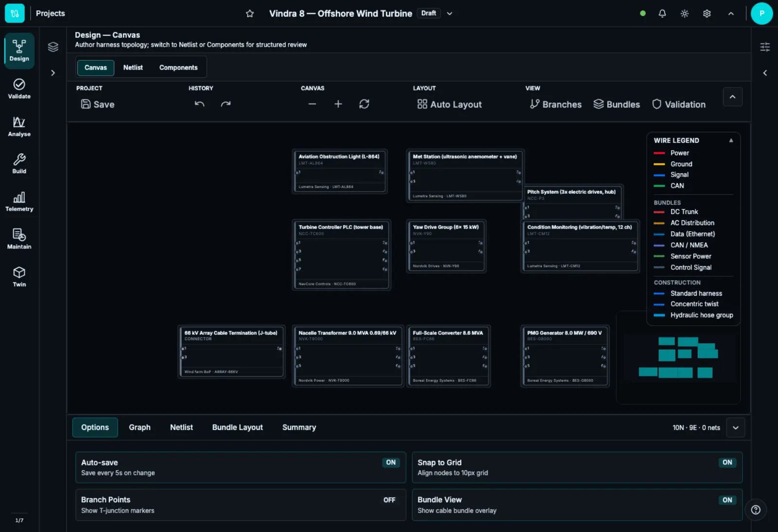The width and height of the screenshot is (778, 532).
Task: Toggle Bundle View ON switch
Action: coord(727,500)
